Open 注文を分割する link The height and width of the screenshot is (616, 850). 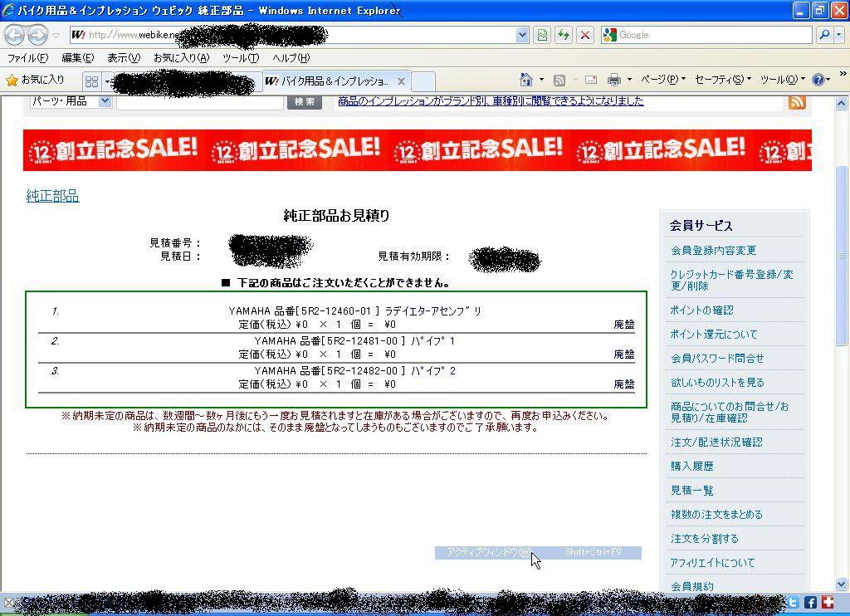[x=705, y=539]
